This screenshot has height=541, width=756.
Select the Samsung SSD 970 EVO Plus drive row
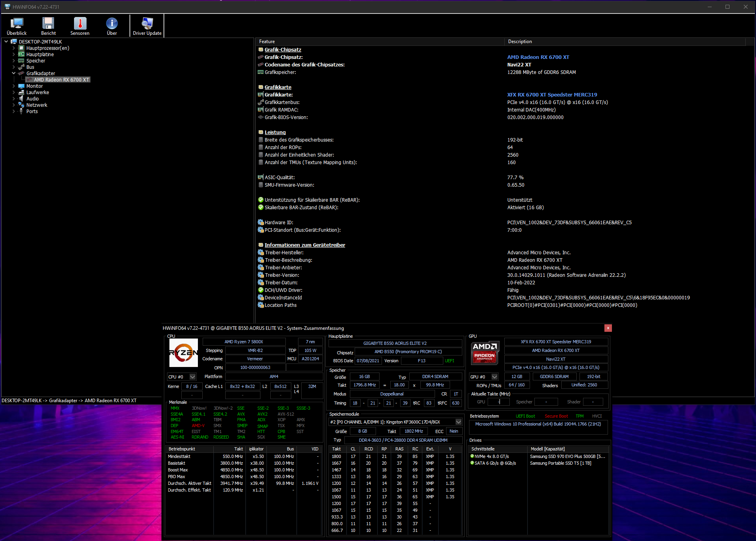[x=539, y=456]
